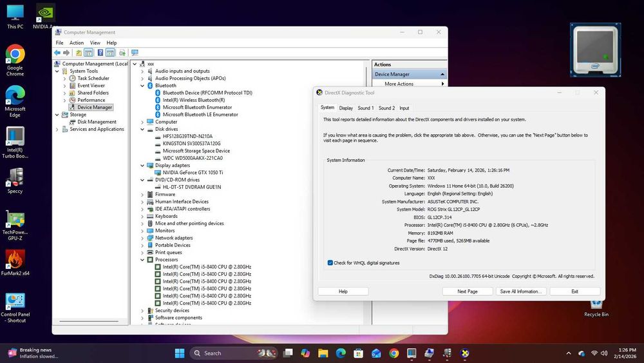644x363 pixels.
Task: Toggle Check for WHQL digital signatures checkbox
Action: coord(330,262)
